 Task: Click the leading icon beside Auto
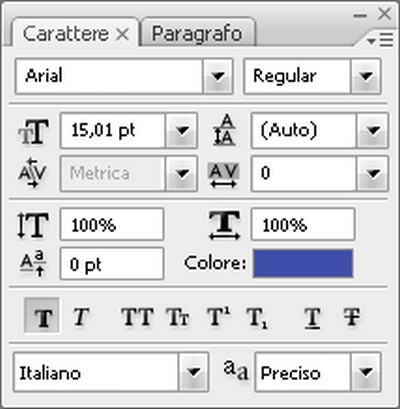[x=224, y=130]
